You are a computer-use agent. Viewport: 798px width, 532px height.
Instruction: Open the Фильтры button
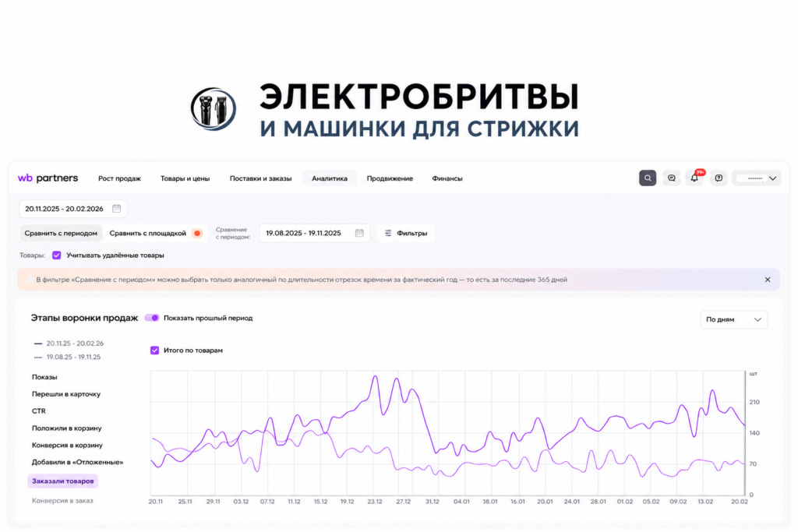(x=406, y=233)
